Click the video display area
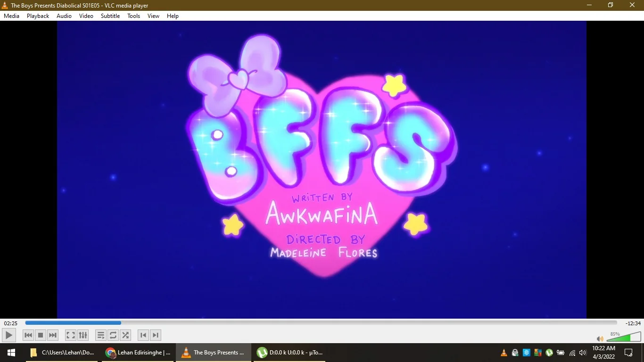644x362 pixels. [322, 170]
